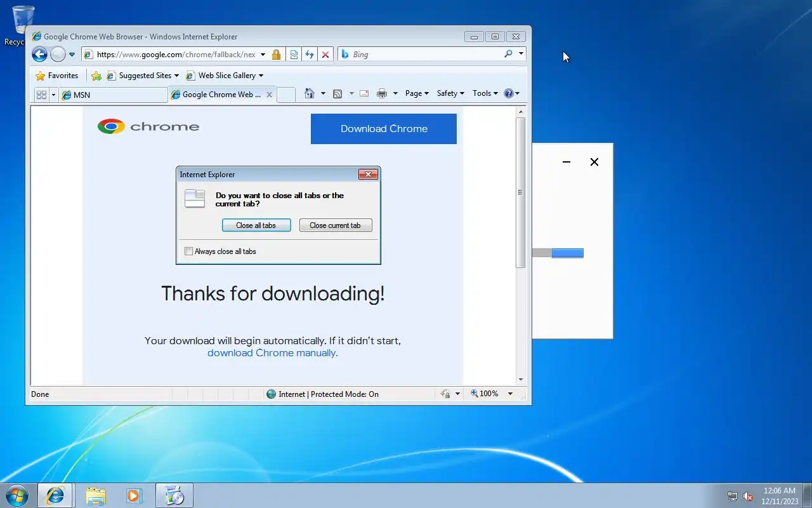Viewport: 812px width, 508px height.
Task: Click Add to Favorites Bar icon
Action: point(96,76)
